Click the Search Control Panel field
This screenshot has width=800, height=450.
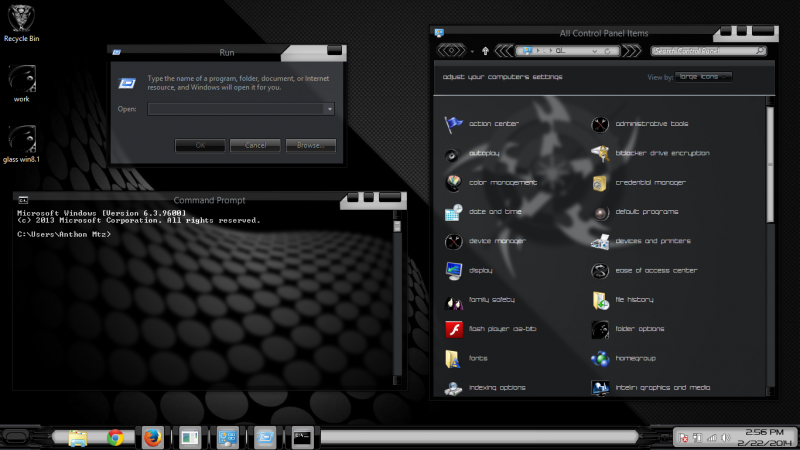coord(708,51)
